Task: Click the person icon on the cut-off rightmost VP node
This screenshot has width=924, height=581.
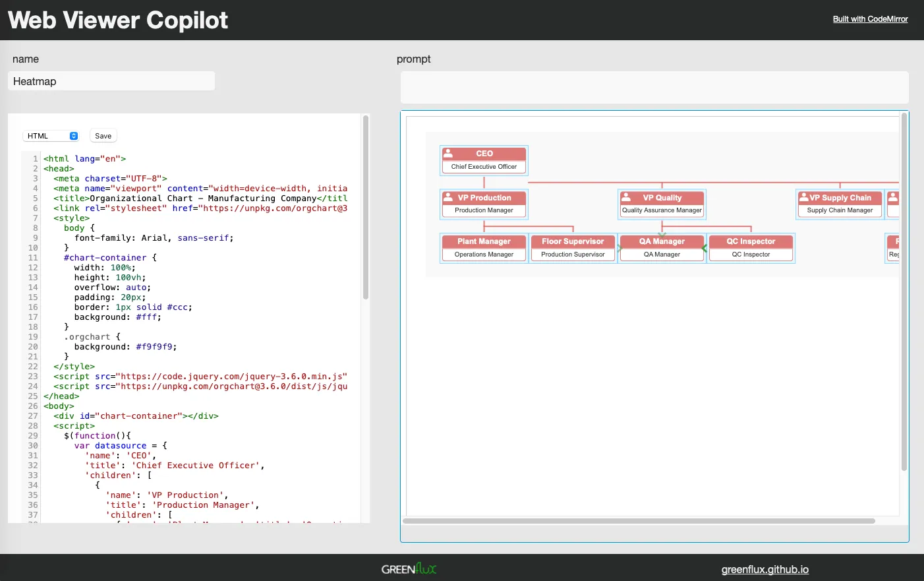Action: [x=893, y=197]
